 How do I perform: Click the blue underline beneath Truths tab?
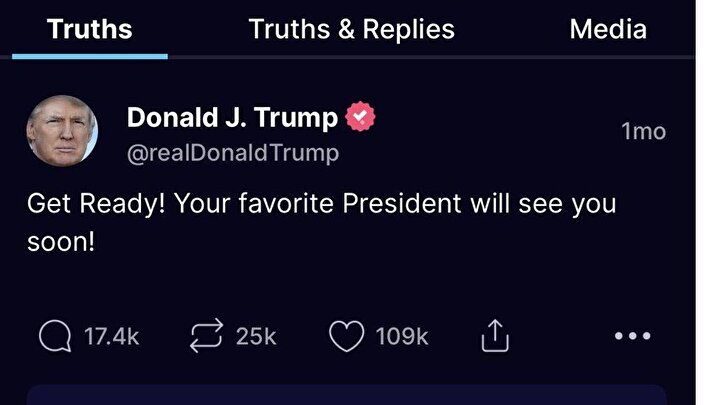coord(90,56)
